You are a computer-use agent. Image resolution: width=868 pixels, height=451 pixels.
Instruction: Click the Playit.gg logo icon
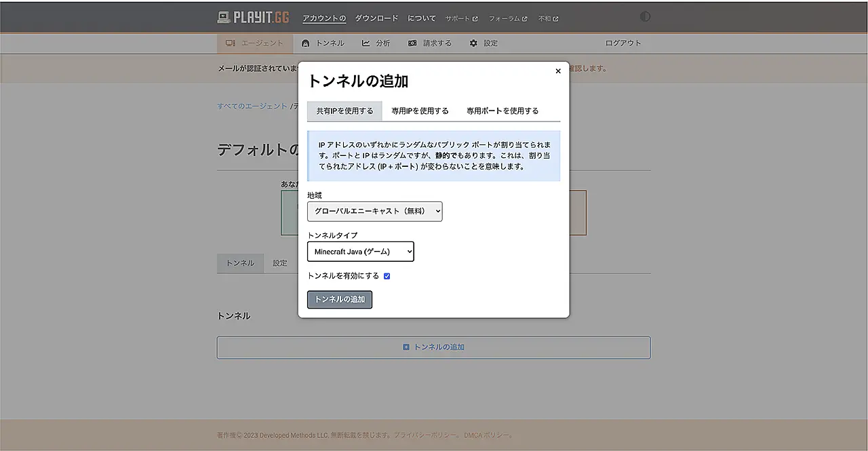224,18
